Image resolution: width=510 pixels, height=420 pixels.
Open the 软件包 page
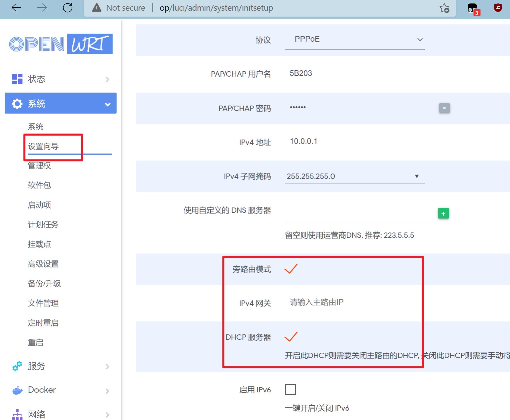pos(39,185)
